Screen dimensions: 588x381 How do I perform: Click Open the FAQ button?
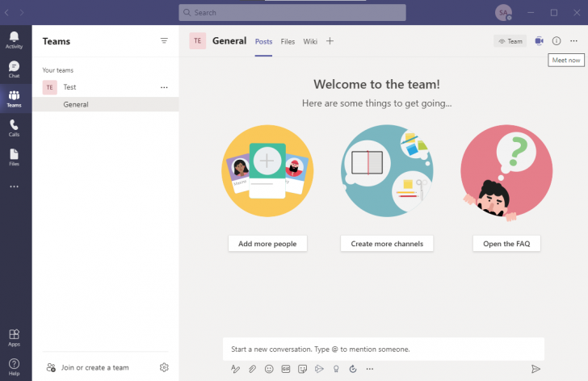506,244
